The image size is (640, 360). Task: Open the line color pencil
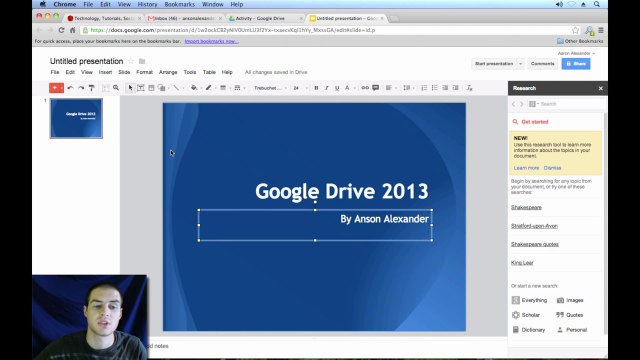209,88
